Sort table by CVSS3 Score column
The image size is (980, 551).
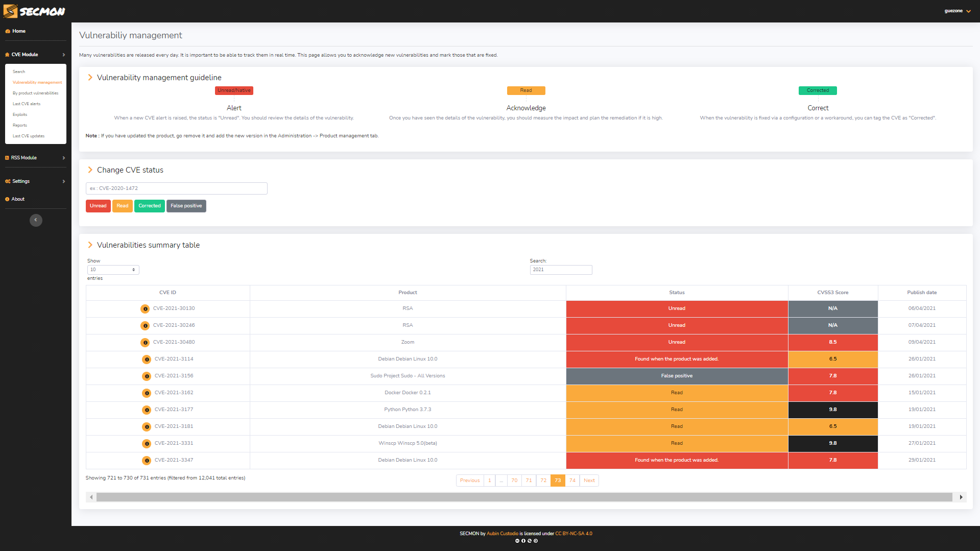832,293
